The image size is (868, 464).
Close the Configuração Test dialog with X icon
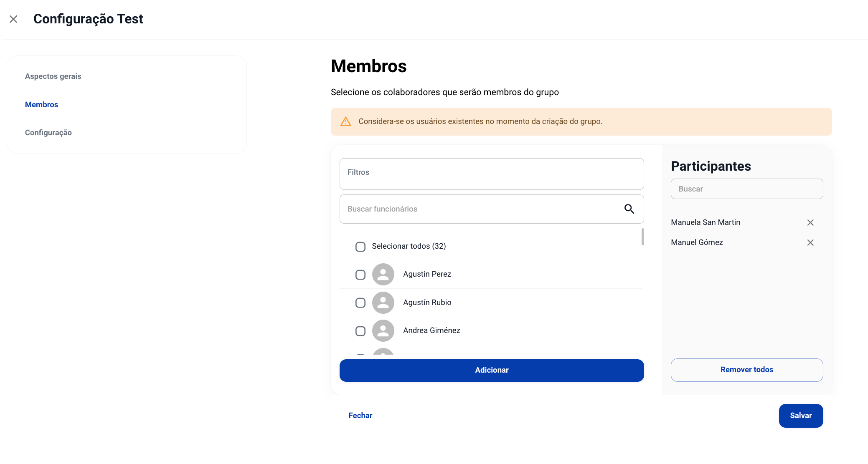click(x=13, y=19)
